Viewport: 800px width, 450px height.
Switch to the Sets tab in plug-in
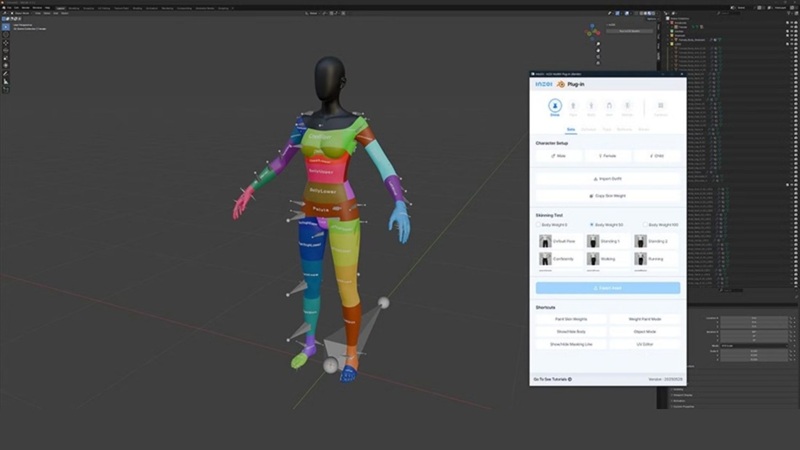tap(571, 129)
